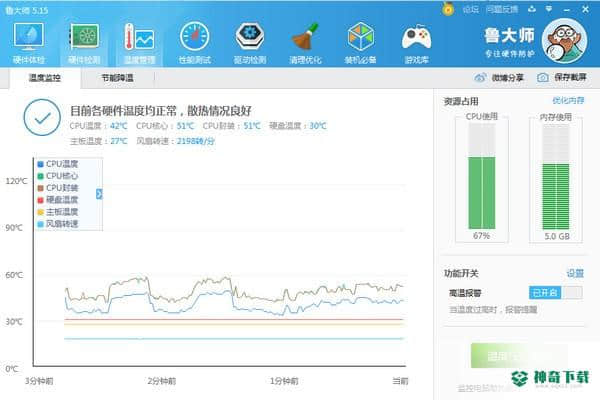Open the 硬件检测 hardware detection icon
The height and width of the screenshot is (400, 600).
click(84, 36)
